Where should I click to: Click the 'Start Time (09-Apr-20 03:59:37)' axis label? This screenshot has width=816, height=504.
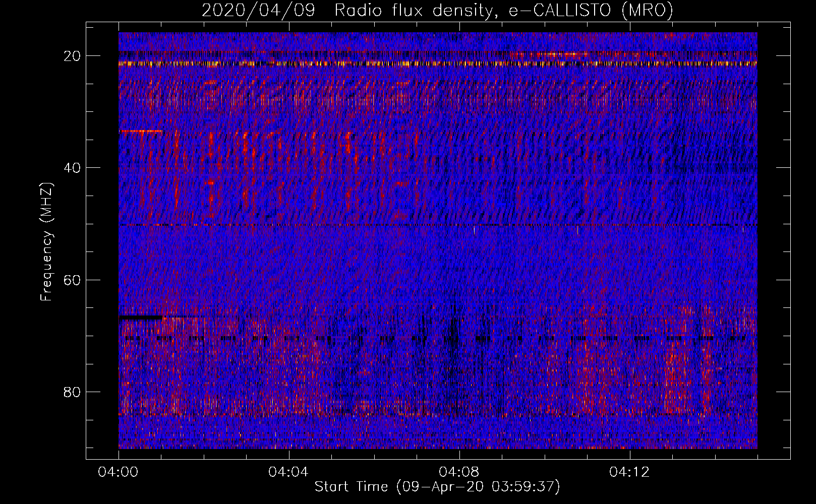pos(437,487)
